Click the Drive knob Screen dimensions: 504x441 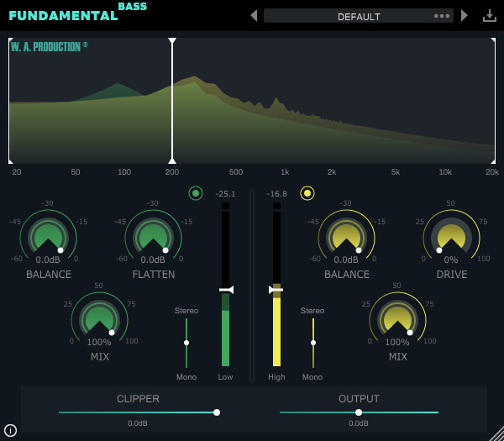451,238
